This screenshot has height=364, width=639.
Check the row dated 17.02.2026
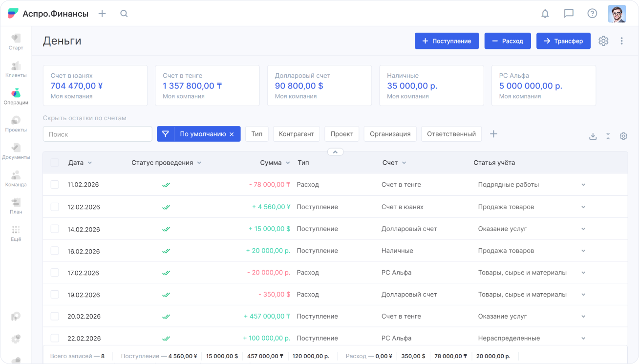pos(55,273)
